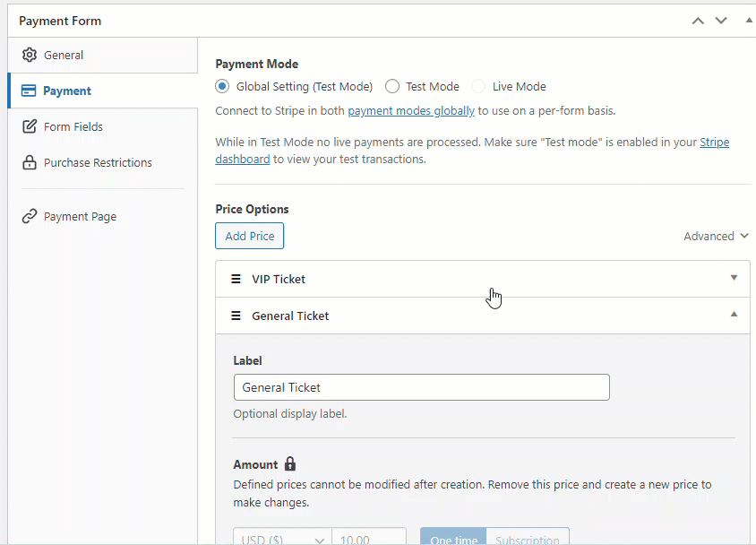Select the Subscription pricing toggle
756x545 pixels.
(528, 539)
